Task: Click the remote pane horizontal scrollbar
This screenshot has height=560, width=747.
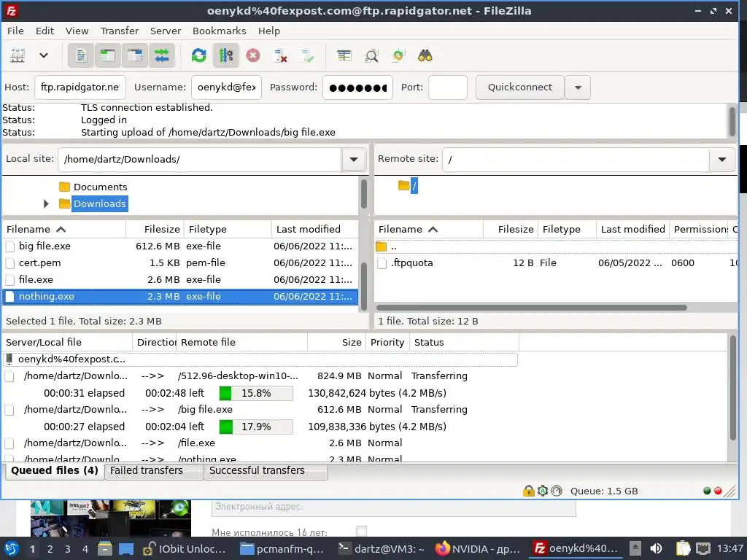Action: coord(532,308)
